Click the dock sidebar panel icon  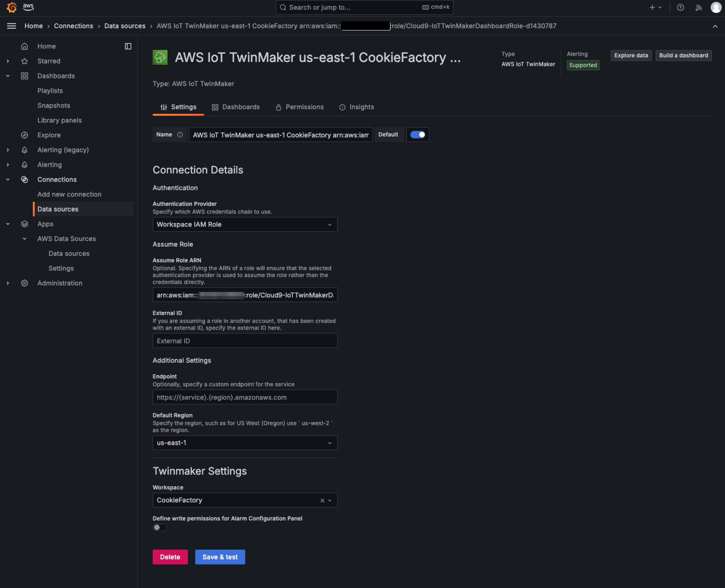[x=128, y=46]
